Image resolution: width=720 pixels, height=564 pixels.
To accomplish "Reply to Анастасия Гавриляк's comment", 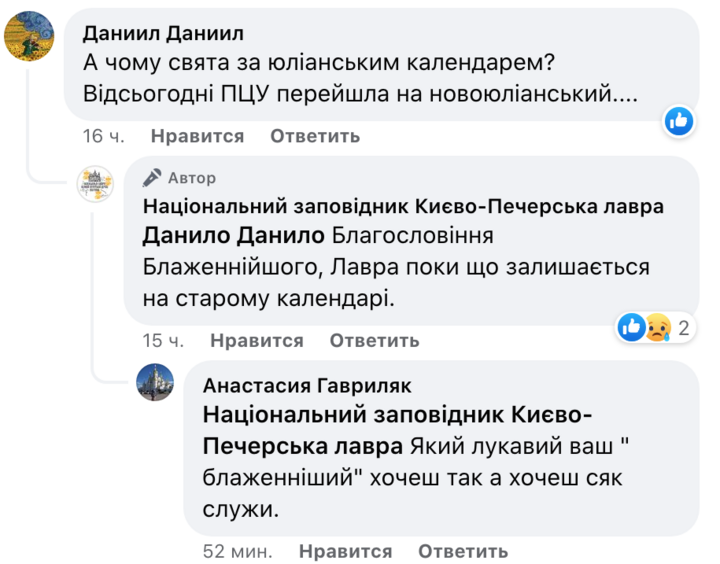I will 463,551.
